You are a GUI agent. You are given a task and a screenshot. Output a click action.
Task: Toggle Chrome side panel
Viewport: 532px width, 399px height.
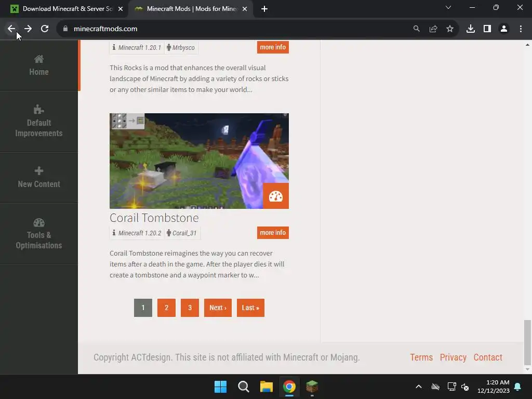487,29
